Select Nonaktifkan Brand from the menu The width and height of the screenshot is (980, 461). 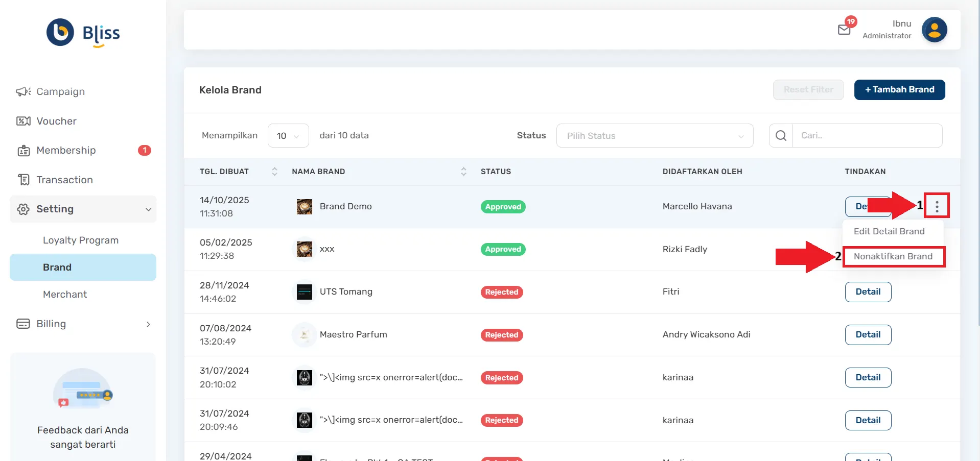(x=893, y=256)
